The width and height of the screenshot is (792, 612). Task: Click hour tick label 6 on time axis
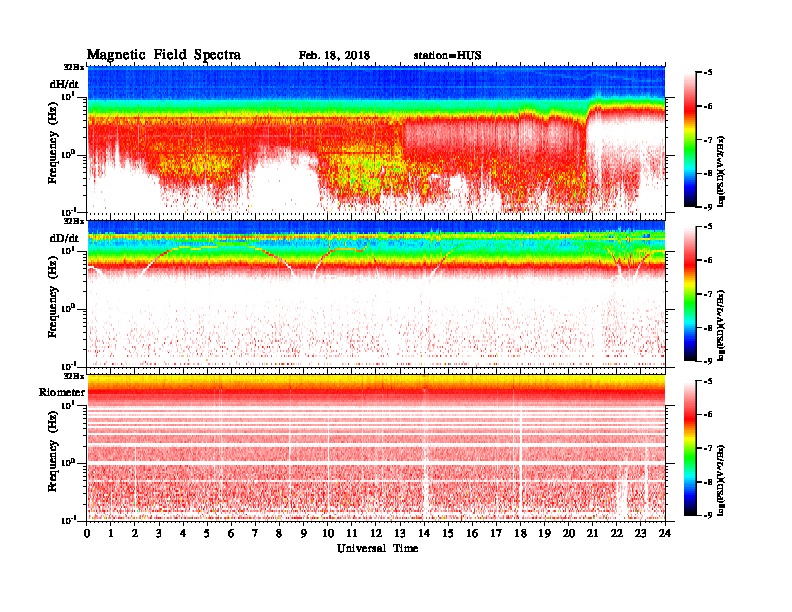pos(231,533)
